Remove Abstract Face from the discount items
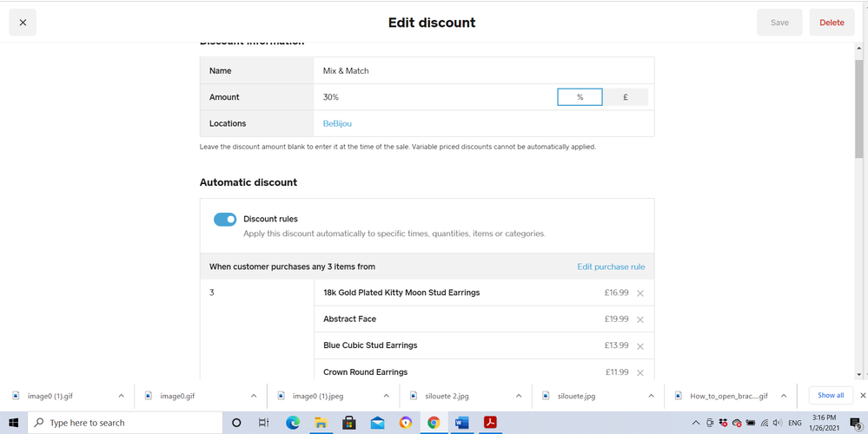868x434 pixels. (640, 319)
